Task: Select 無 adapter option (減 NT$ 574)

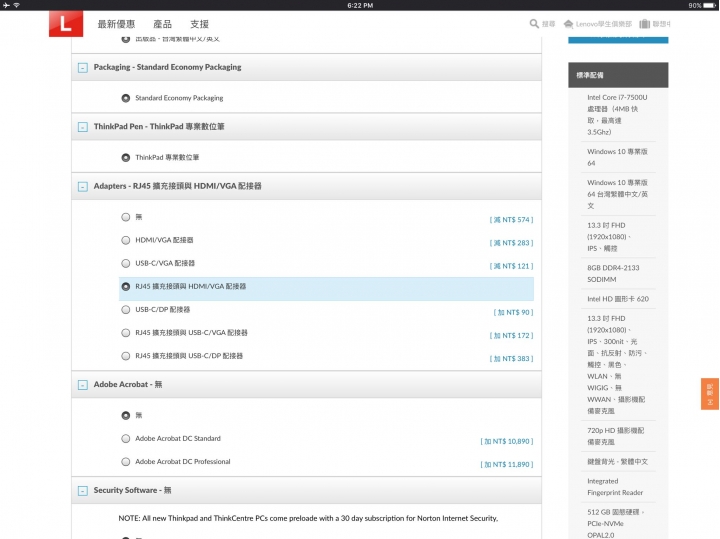Action: 125,217
